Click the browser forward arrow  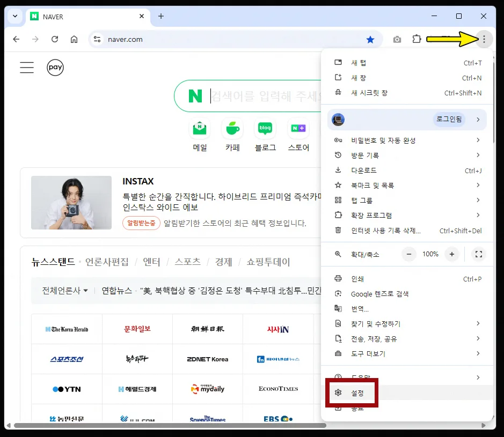pyautogui.click(x=35, y=39)
